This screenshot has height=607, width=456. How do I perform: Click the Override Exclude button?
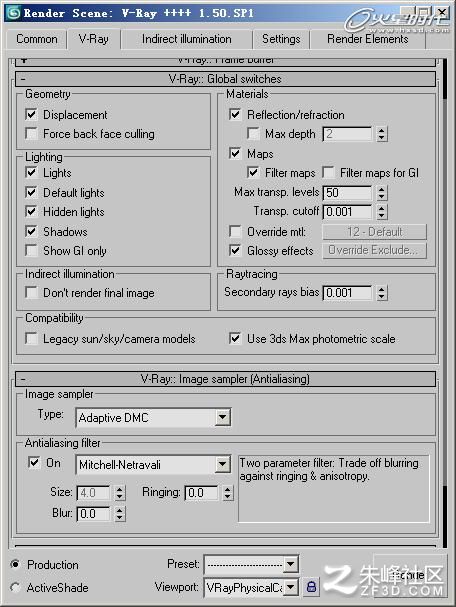click(374, 250)
